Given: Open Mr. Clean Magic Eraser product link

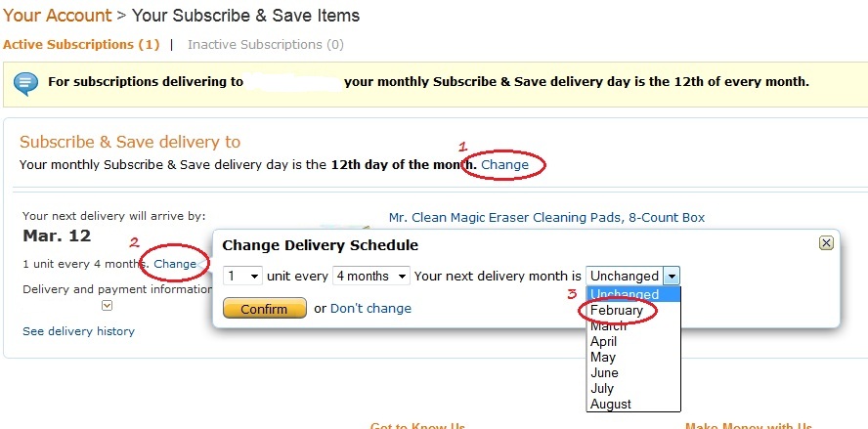Looking at the screenshot, I should (x=547, y=218).
